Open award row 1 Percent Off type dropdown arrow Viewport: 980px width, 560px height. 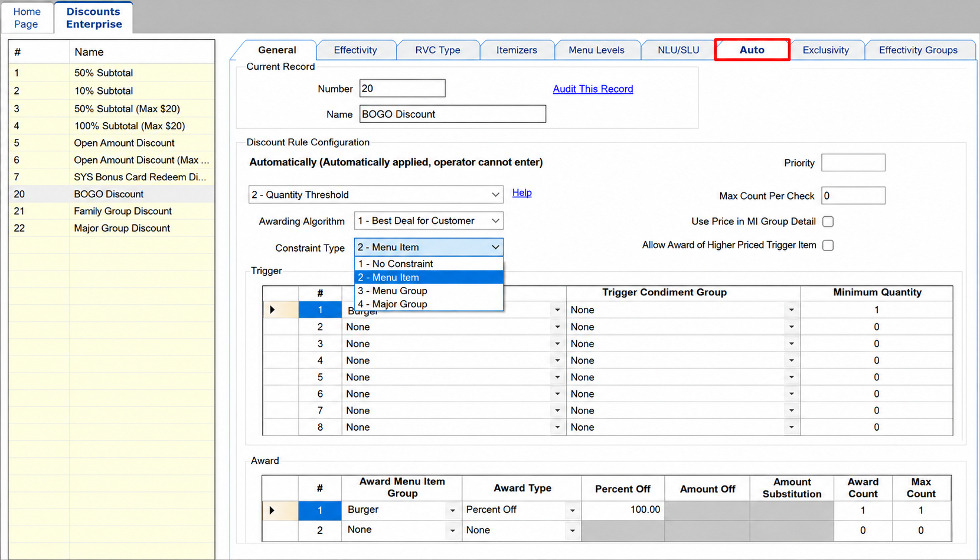point(572,510)
